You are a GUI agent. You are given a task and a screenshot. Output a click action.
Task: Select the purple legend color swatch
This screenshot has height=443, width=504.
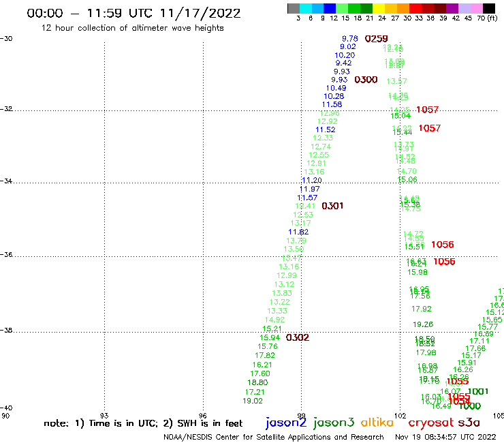[x=452, y=8]
